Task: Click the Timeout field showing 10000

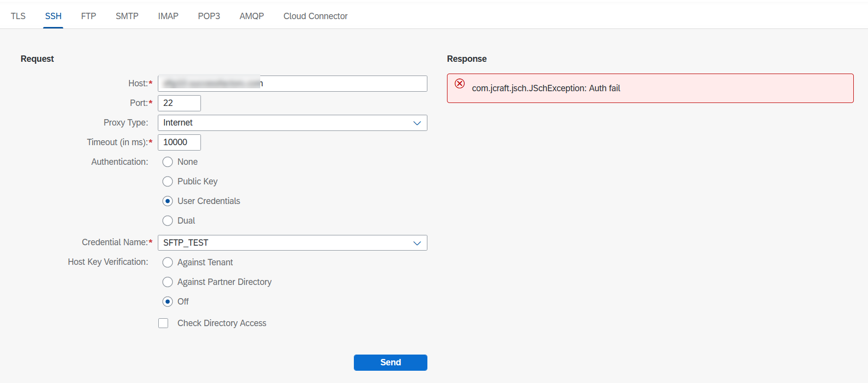Action: point(179,142)
